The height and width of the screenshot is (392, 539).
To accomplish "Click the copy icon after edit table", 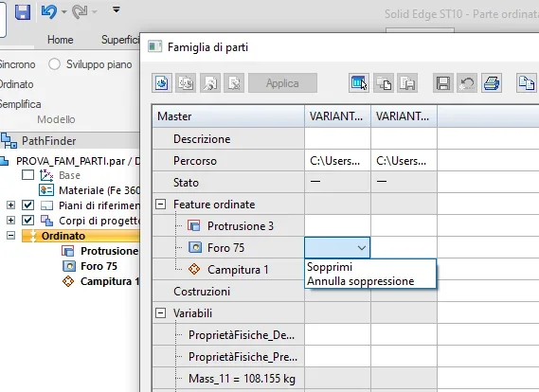I will pyautogui.click(x=384, y=82).
